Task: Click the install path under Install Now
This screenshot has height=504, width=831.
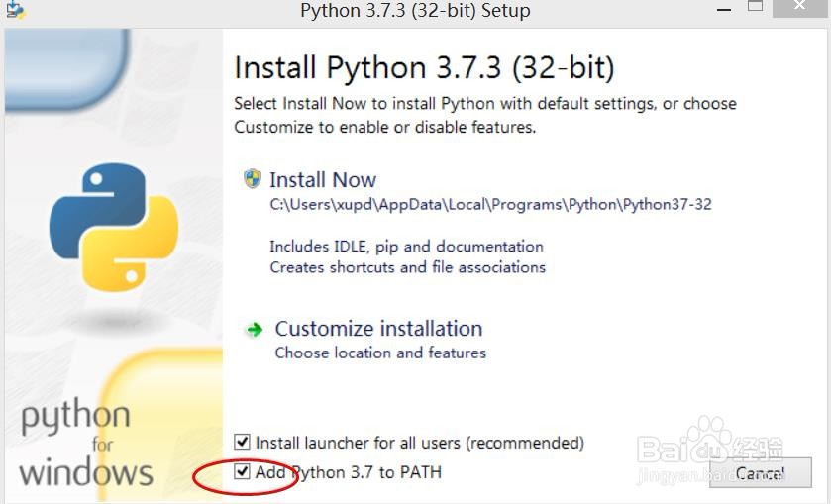Action: coord(490,205)
